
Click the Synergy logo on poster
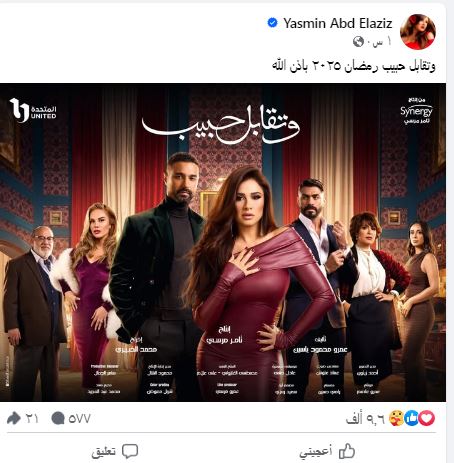coord(416,111)
